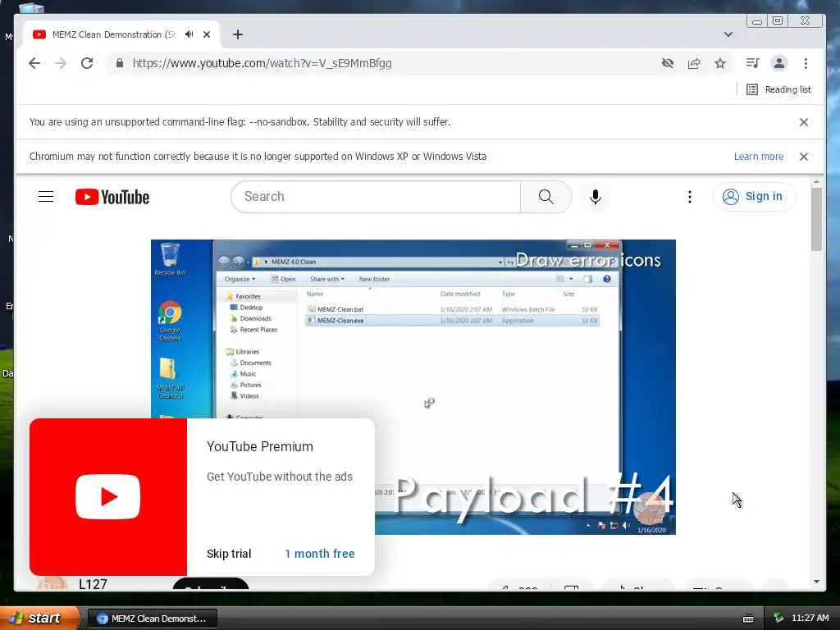The image size is (840, 630).
Task: Click the network tray icon
Action: click(778, 619)
